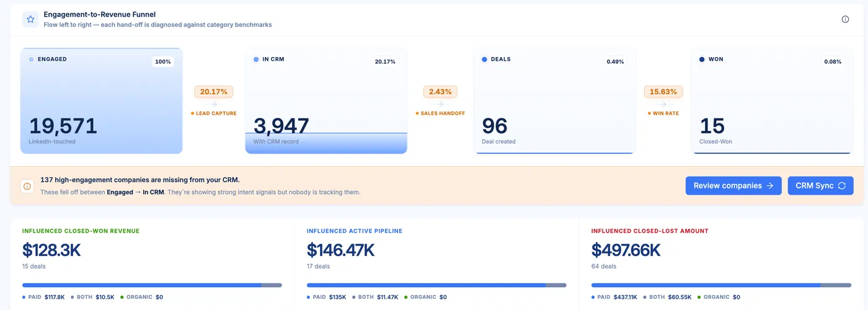Click arrow icon in Review companies button
Screen dimensions: 868x310
tap(769, 185)
